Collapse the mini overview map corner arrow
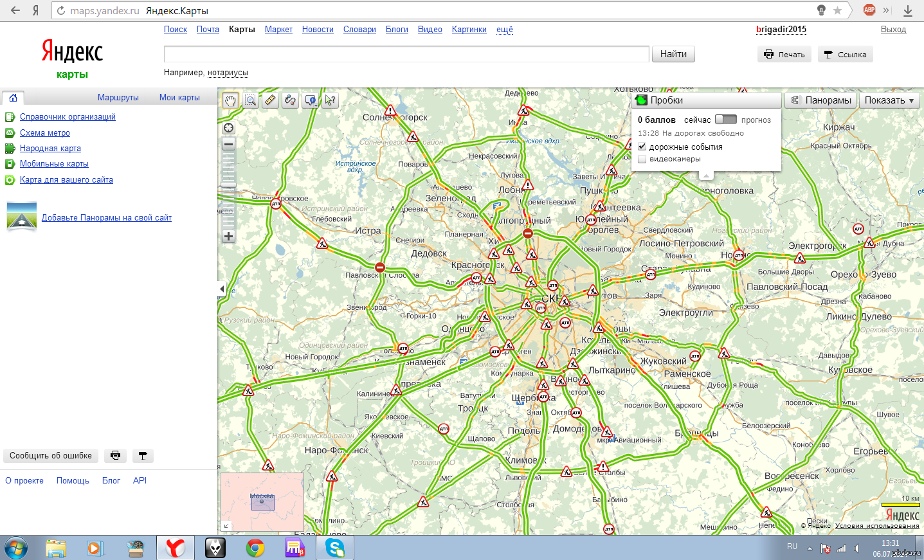The image size is (924, 560). pos(226,526)
